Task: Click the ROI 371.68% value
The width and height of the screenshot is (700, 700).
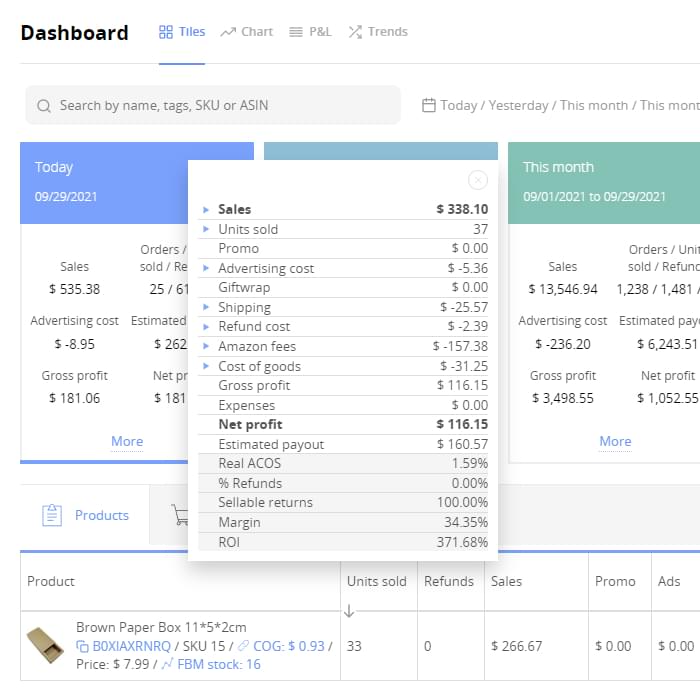Action: pos(462,542)
